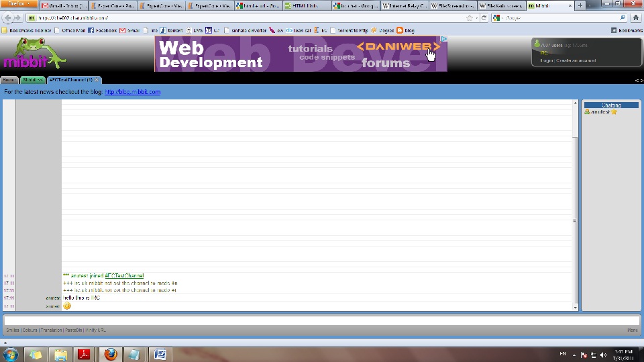Open the Menu at bottom right of chat
The height and width of the screenshot is (362, 644).
click(632, 330)
